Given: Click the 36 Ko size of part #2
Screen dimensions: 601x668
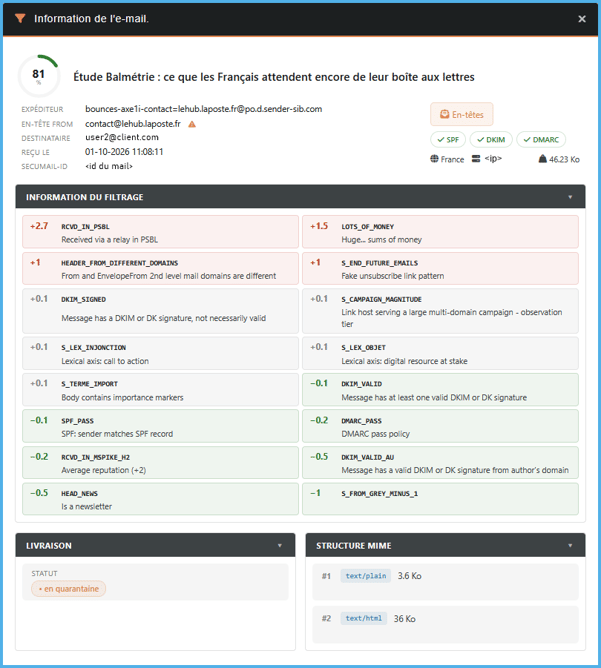Looking at the screenshot, I should point(404,619).
